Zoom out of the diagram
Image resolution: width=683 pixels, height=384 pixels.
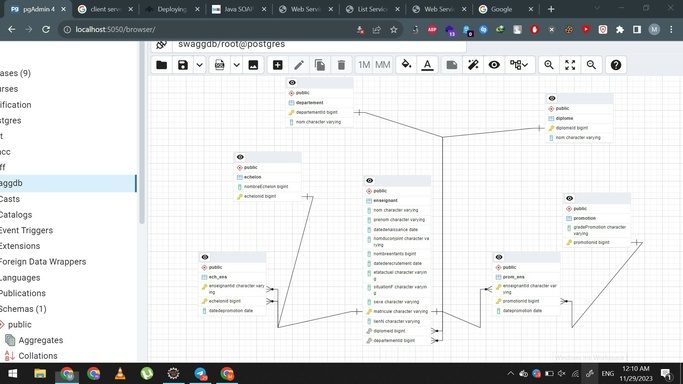(x=591, y=65)
